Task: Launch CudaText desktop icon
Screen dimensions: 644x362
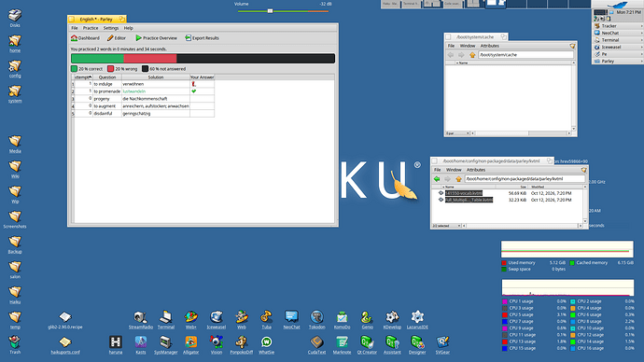Action: click(316, 345)
